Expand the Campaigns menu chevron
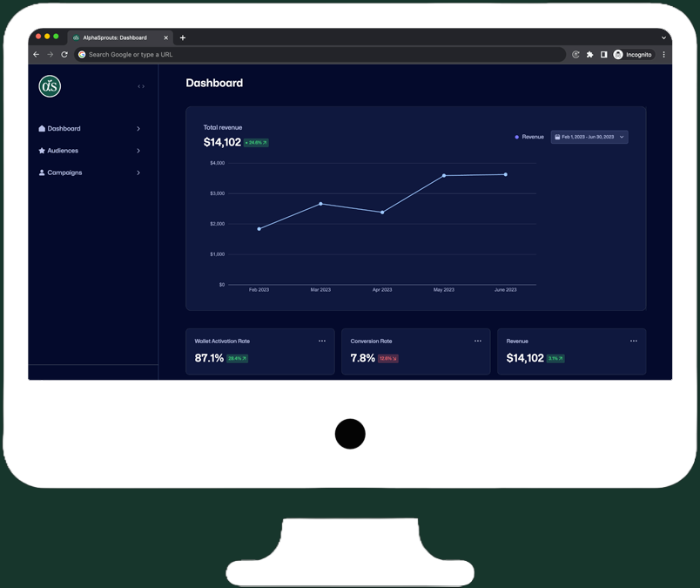The height and width of the screenshot is (588, 700). pyautogui.click(x=138, y=172)
